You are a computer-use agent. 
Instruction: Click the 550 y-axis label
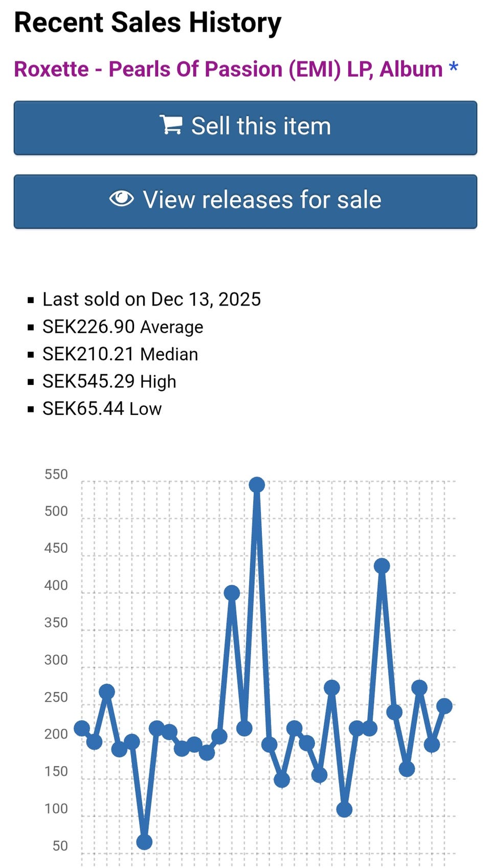pos(56,474)
